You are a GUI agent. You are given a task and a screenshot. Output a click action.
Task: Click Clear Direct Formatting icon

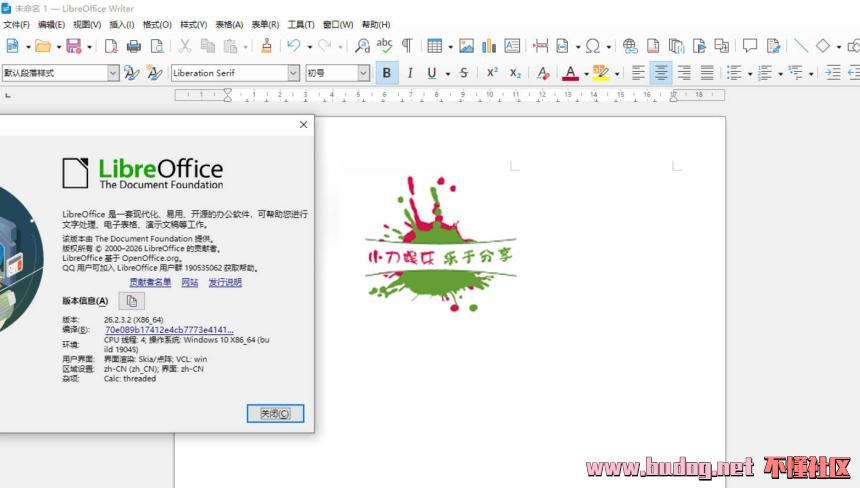click(x=542, y=73)
